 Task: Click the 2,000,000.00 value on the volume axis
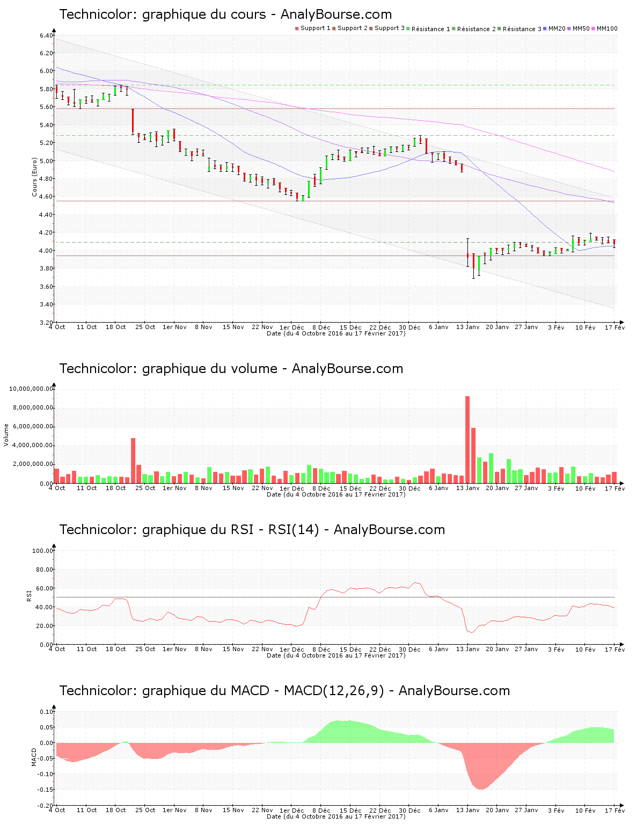tap(33, 464)
